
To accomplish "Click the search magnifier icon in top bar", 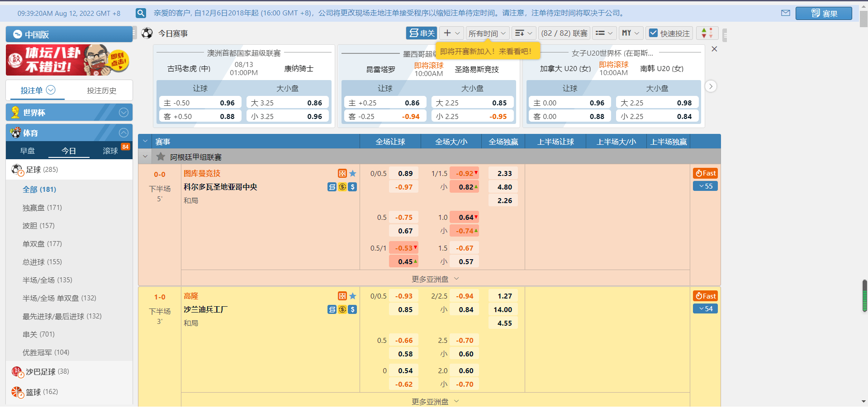I will tap(141, 13).
